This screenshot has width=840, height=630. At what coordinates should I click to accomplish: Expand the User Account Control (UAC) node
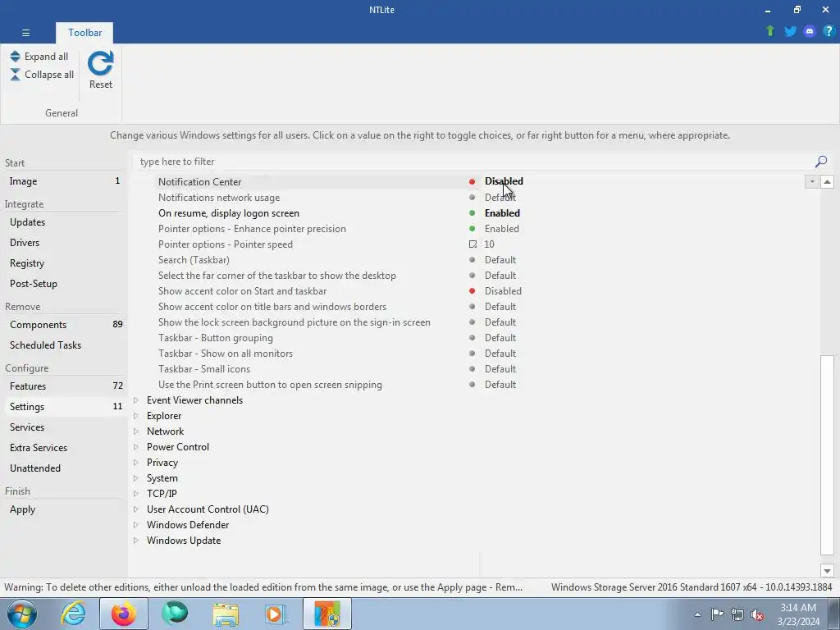point(136,509)
